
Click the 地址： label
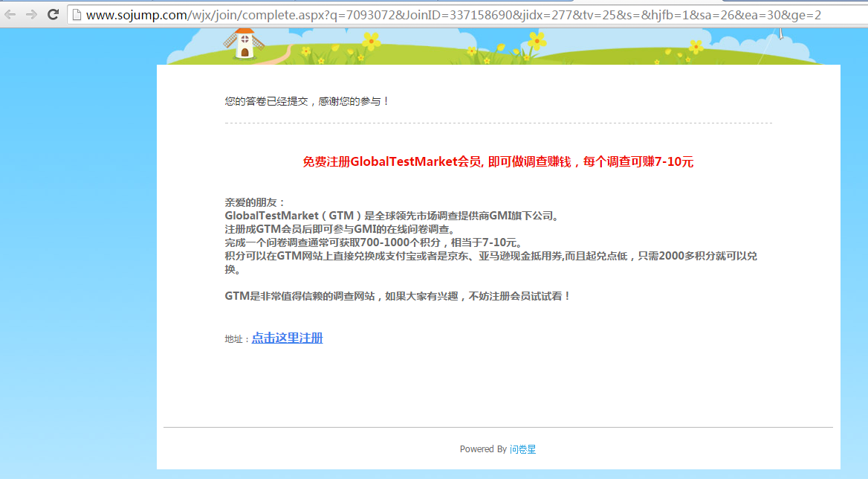[238, 339]
